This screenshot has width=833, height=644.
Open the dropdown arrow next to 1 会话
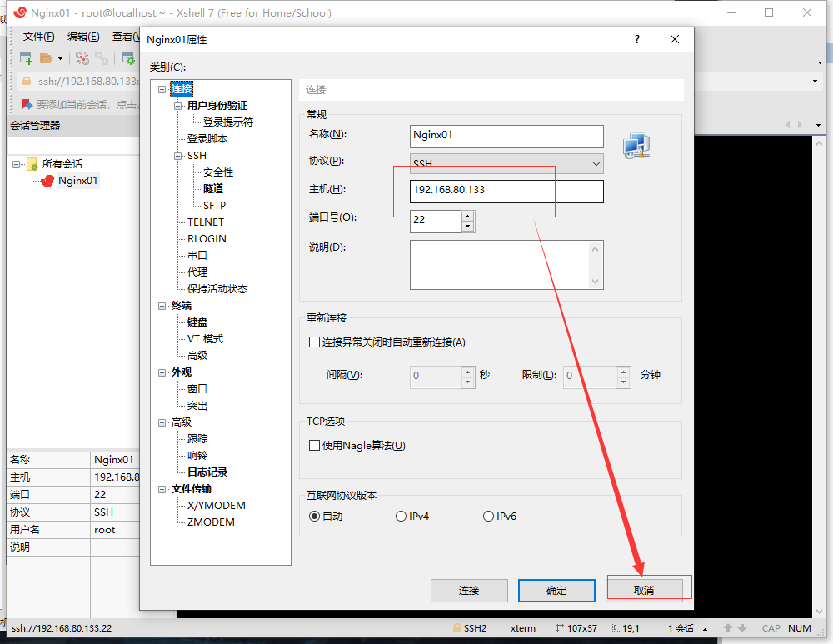705,629
